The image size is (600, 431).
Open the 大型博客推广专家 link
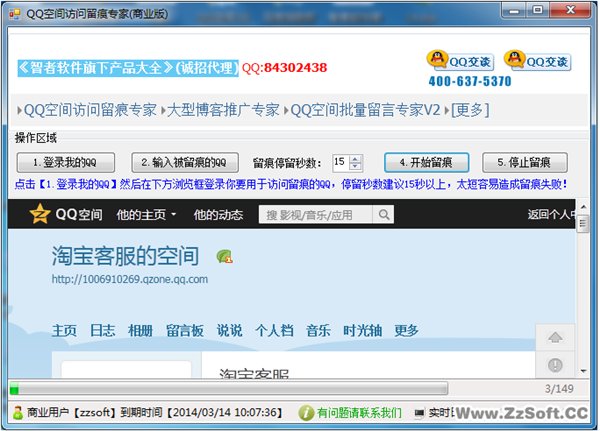coord(223,110)
